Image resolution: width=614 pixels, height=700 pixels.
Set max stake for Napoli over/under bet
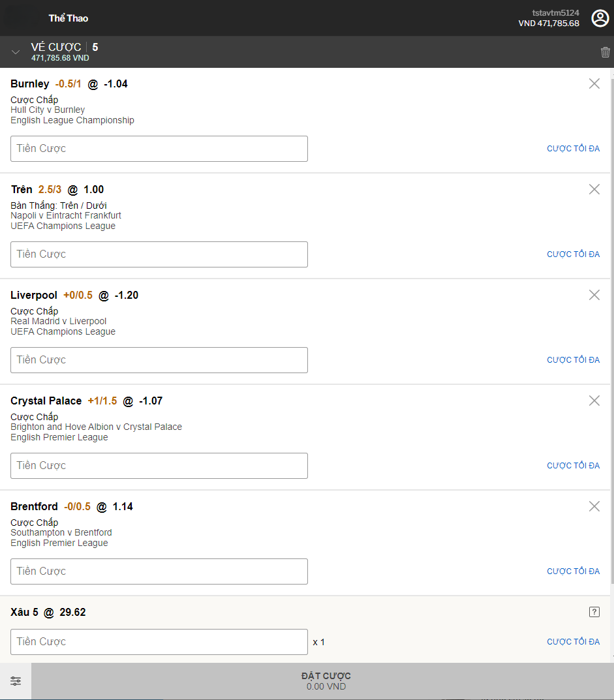pos(573,254)
